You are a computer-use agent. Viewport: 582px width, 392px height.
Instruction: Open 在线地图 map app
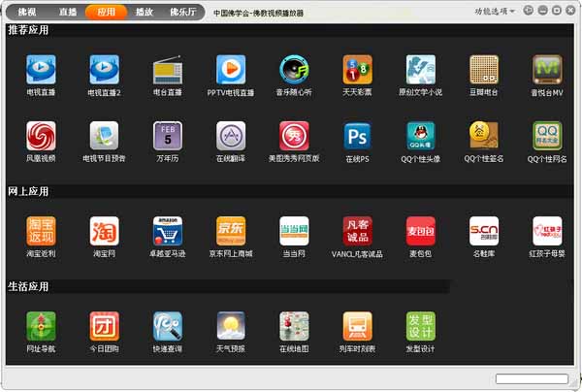click(x=294, y=326)
